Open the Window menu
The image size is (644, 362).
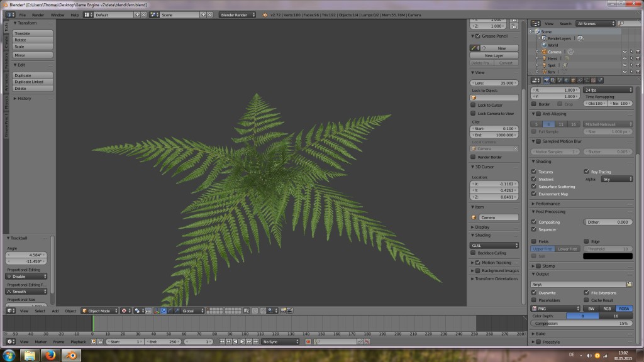click(x=58, y=14)
